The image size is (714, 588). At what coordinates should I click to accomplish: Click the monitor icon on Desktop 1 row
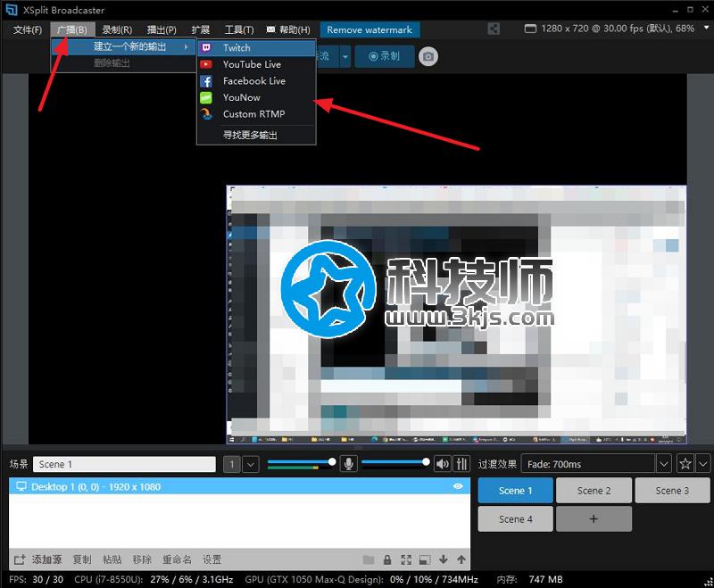21,486
